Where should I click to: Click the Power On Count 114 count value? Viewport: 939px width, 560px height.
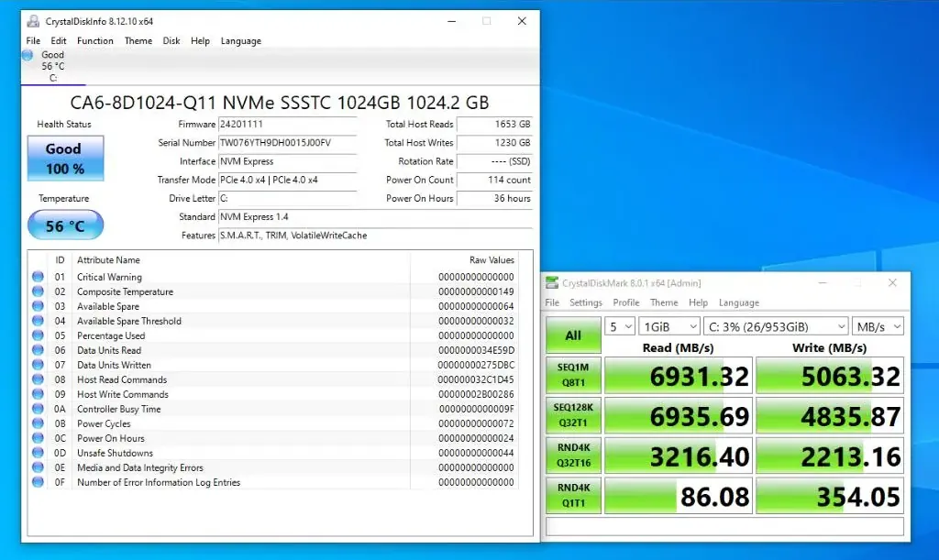pyautogui.click(x=494, y=180)
